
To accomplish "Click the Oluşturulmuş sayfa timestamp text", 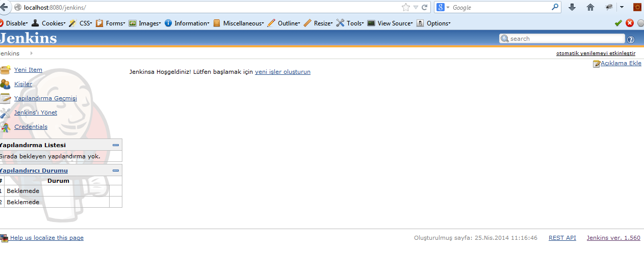I will (x=476, y=238).
